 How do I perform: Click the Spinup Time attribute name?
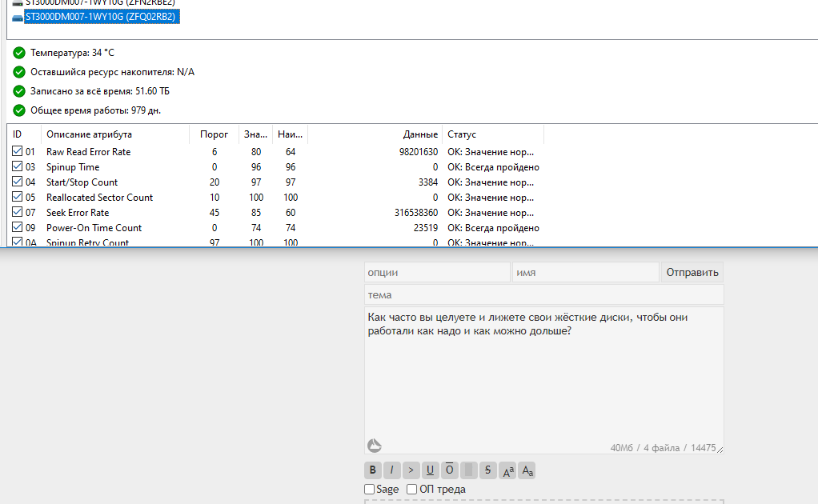click(73, 167)
